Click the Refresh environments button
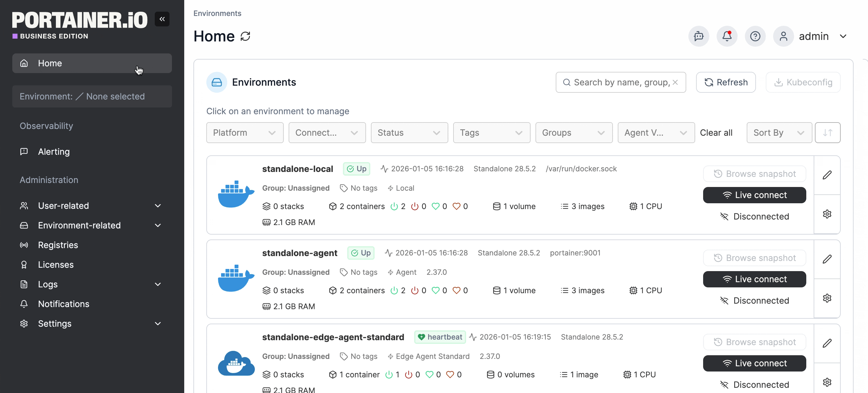 tap(726, 82)
